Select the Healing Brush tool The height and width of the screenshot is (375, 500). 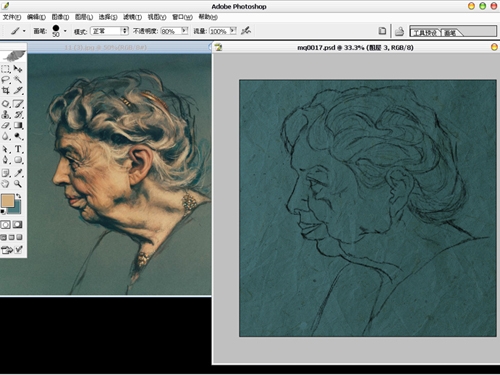[x=6, y=104]
